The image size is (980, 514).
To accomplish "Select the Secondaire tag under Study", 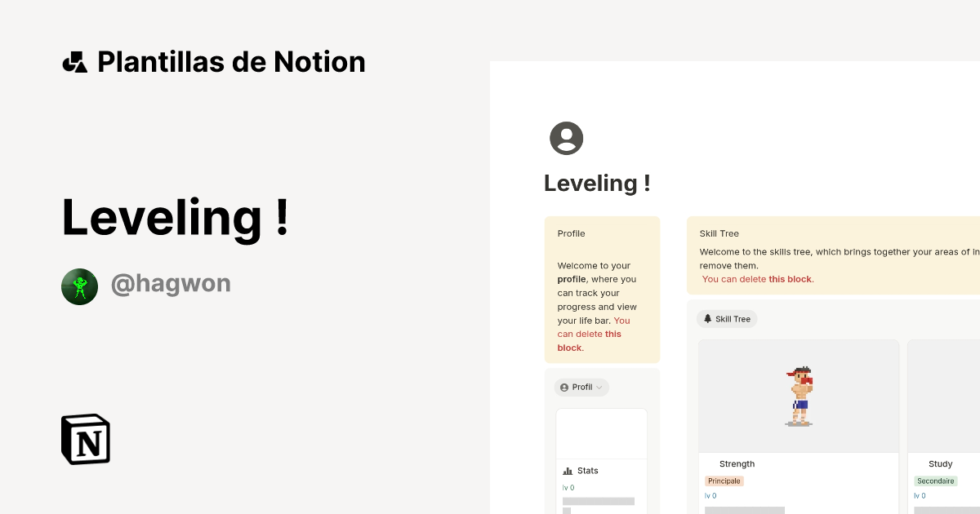I will pyautogui.click(x=935, y=481).
